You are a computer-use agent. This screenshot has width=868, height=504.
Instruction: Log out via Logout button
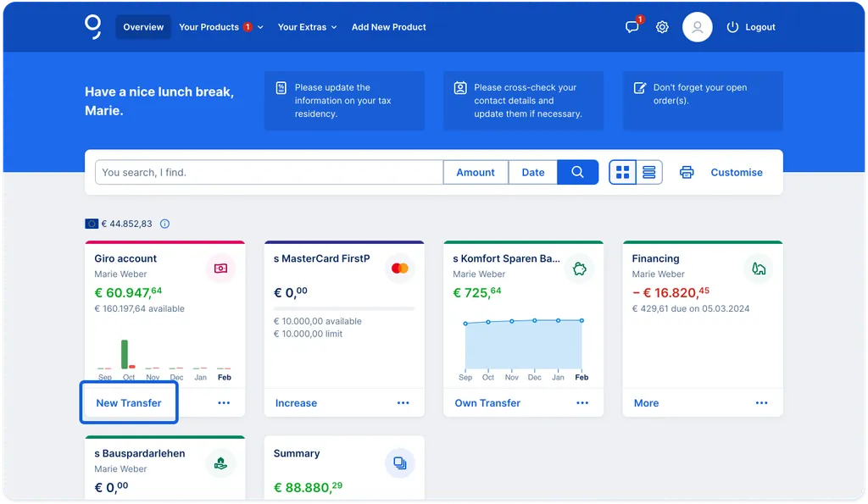coord(751,27)
